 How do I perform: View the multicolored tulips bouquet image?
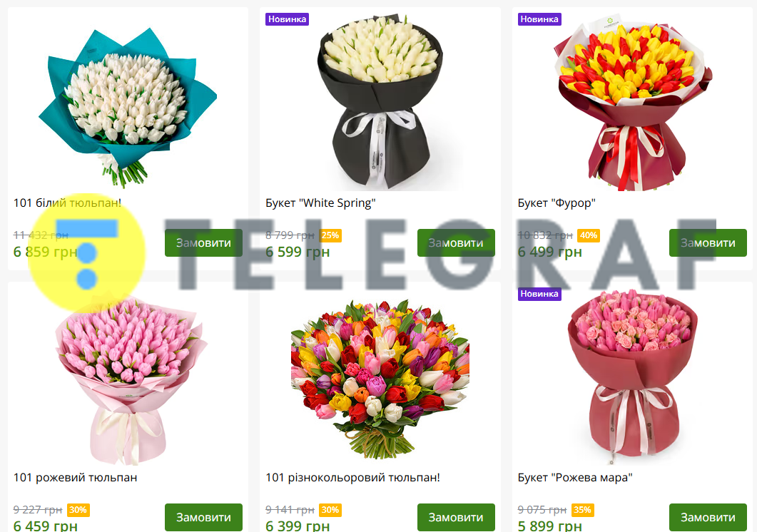[x=380, y=379]
